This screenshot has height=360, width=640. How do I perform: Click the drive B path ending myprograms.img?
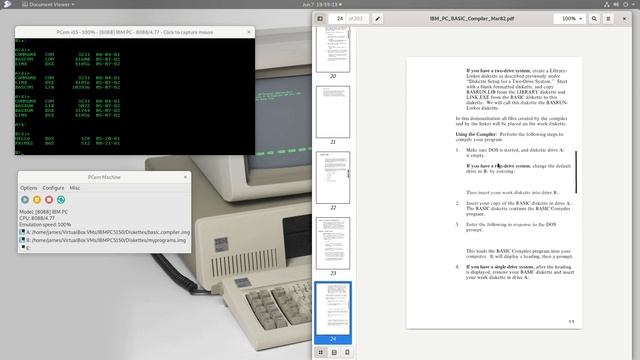(x=106, y=240)
